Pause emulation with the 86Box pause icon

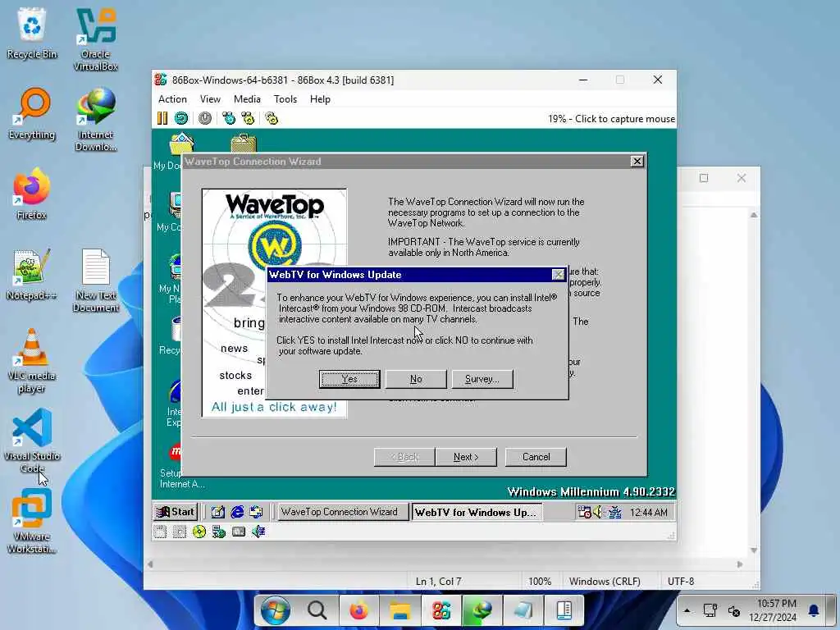pyautogui.click(x=162, y=118)
